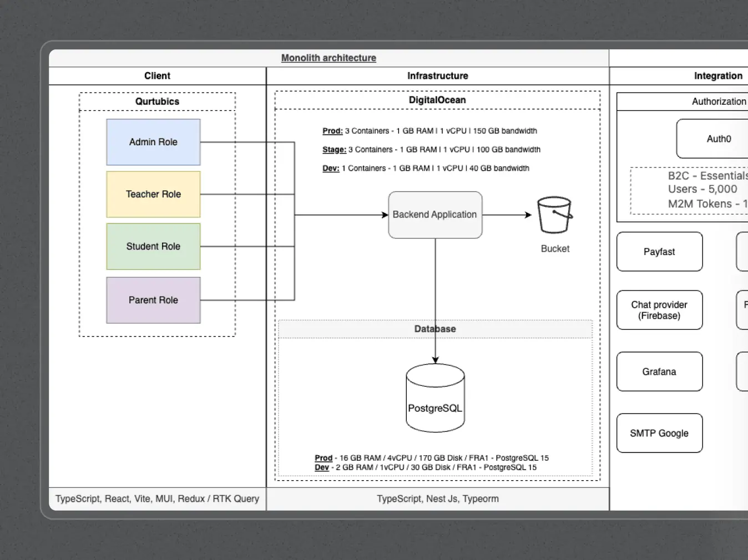Select the Client column header

click(157, 76)
